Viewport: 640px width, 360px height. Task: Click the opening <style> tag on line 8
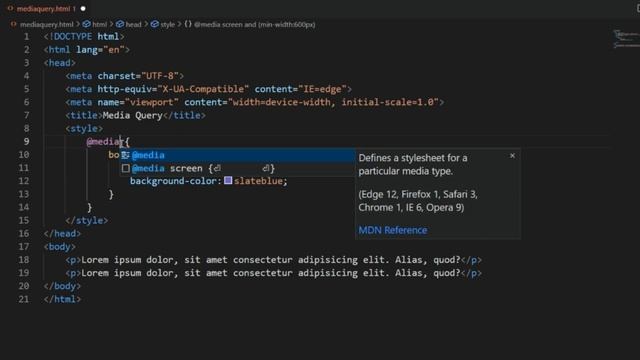click(84, 129)
